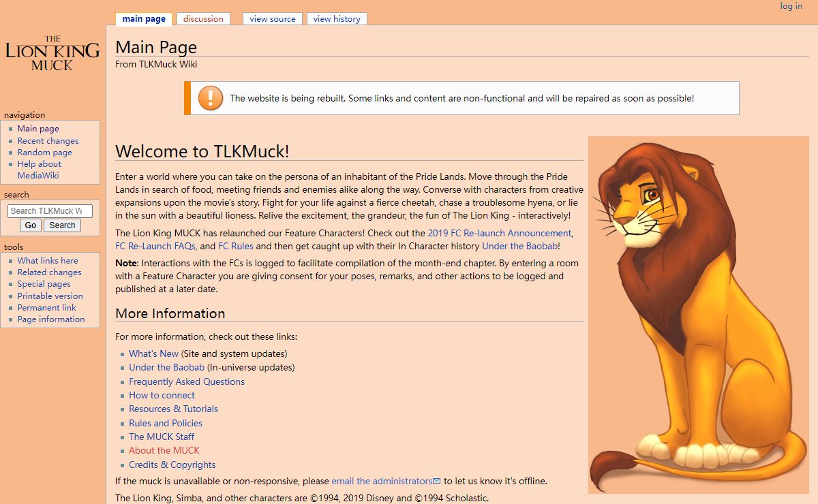Viewport: 818px width, 504px height.
Task: Click email the administrators link
Action: pos(386,481)
